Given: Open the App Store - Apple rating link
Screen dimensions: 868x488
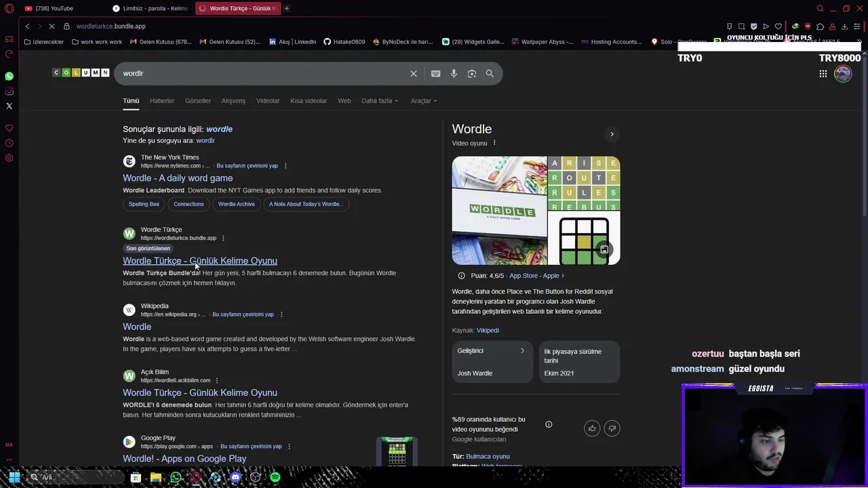Looking at the screenshot, I should pyautogui.click(x=536, y=276).
